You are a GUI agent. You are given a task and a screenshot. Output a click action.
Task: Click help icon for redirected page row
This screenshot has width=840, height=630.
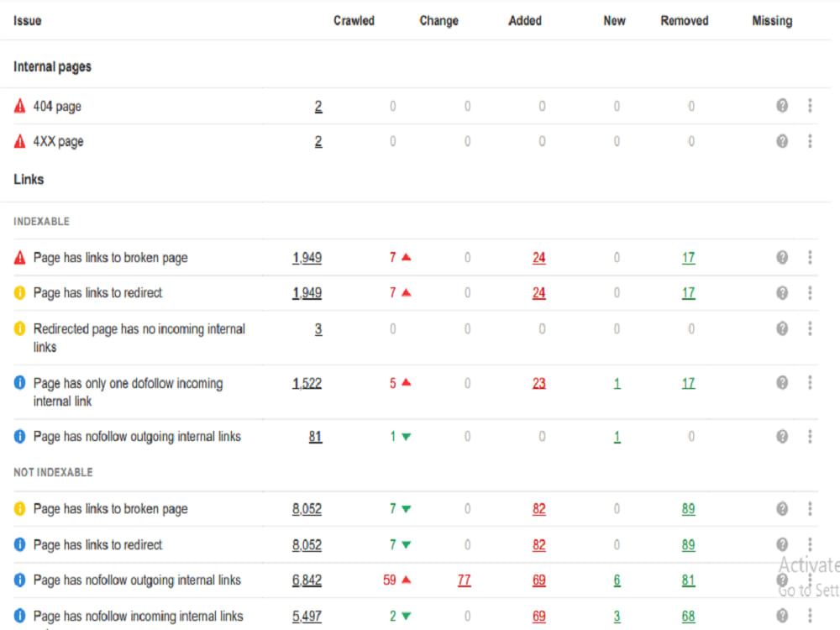(x=781, y=328)
